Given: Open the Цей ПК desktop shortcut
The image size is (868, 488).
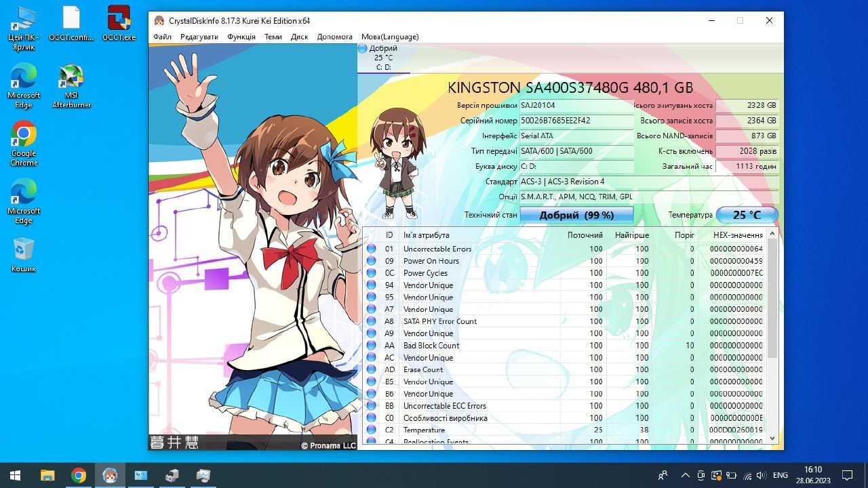Looking at the screenshot, I should click(24, 28).
